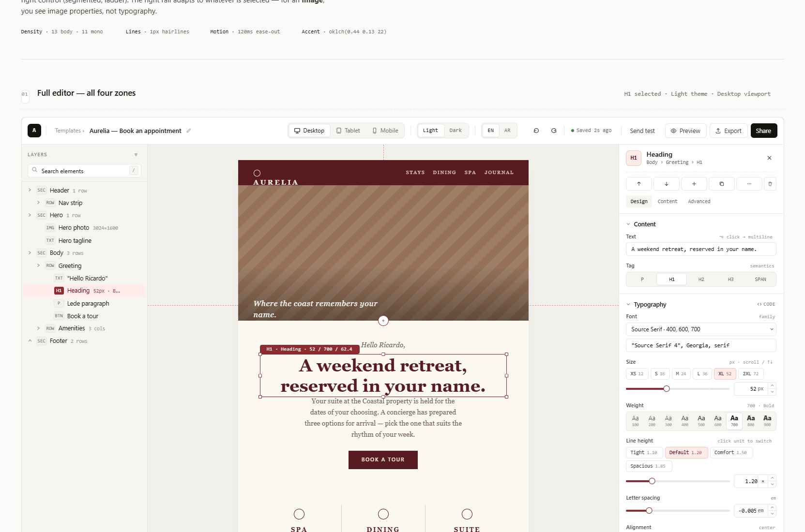The image size is (805, 532).
Task: Click the letter spacing slider handle
Action: [x=649, y=511]
